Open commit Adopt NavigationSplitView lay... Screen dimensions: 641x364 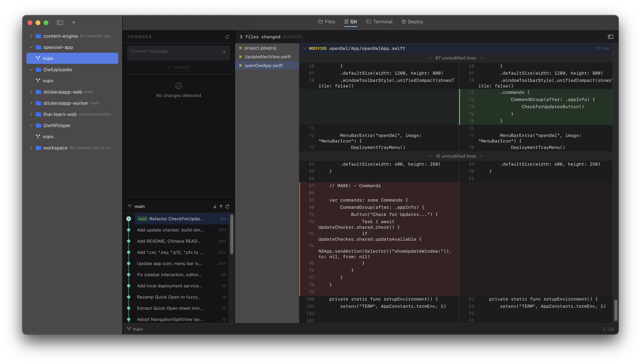click(181, 319)
